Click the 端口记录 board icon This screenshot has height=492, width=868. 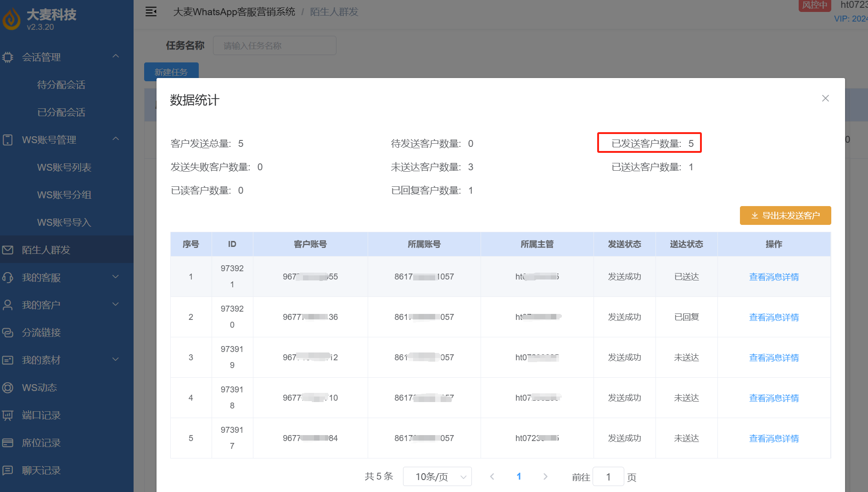[8, 415]
